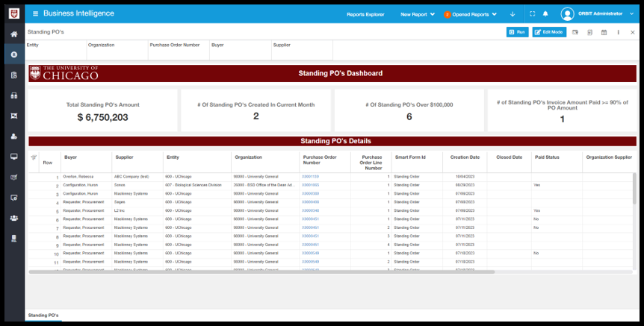The height and width of the screenshot is (326, 644).
Task: Click the Run button
Action: [x=517, y=32]
